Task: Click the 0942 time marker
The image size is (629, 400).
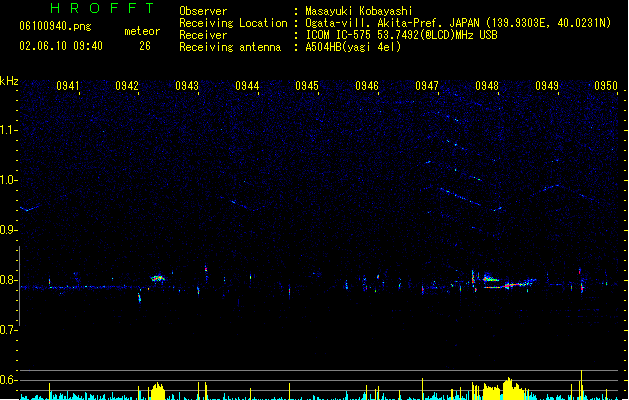Action: point(127,86)
